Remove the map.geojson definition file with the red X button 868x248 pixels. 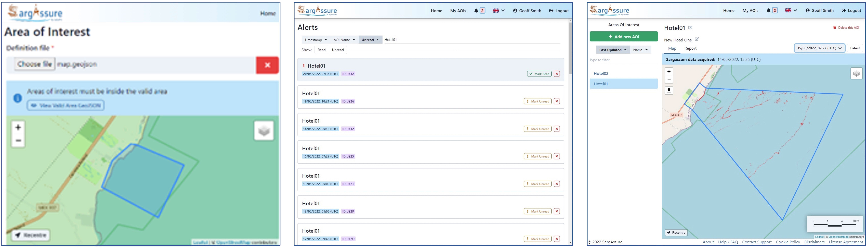267,65
